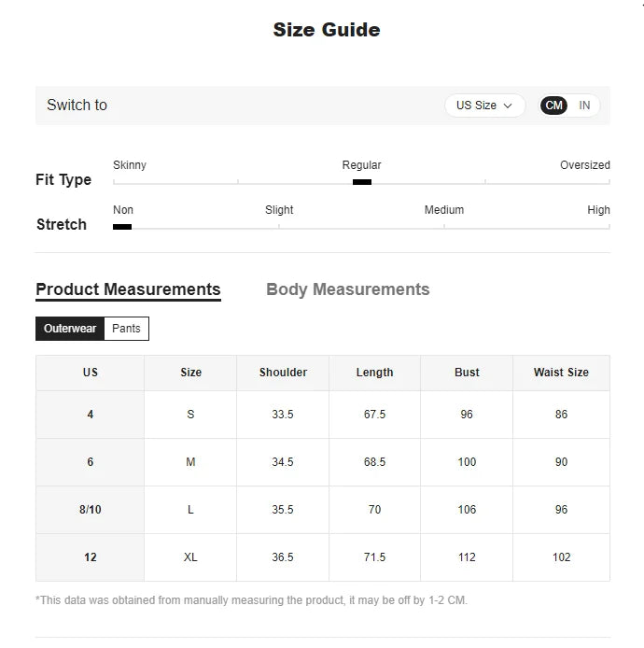Click the Non stretch indicator bar

122,227
